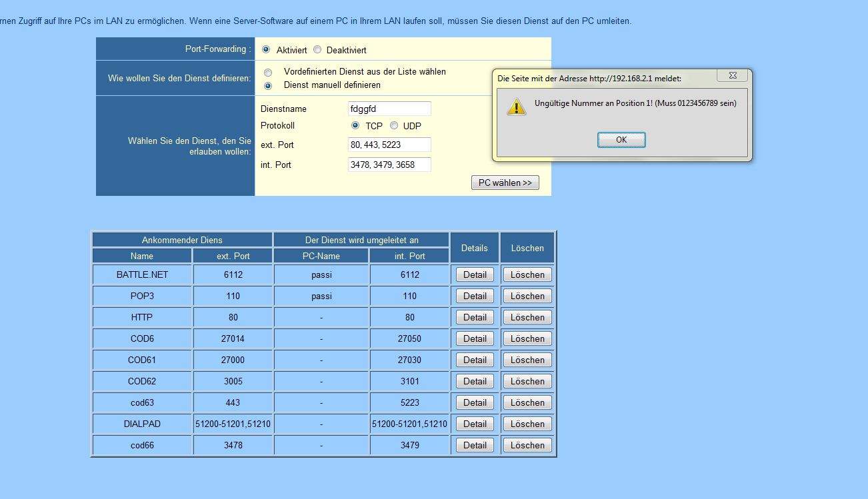Open Detail for COD61 row
This screenshot has width=868, height=499.
[475, 360]
